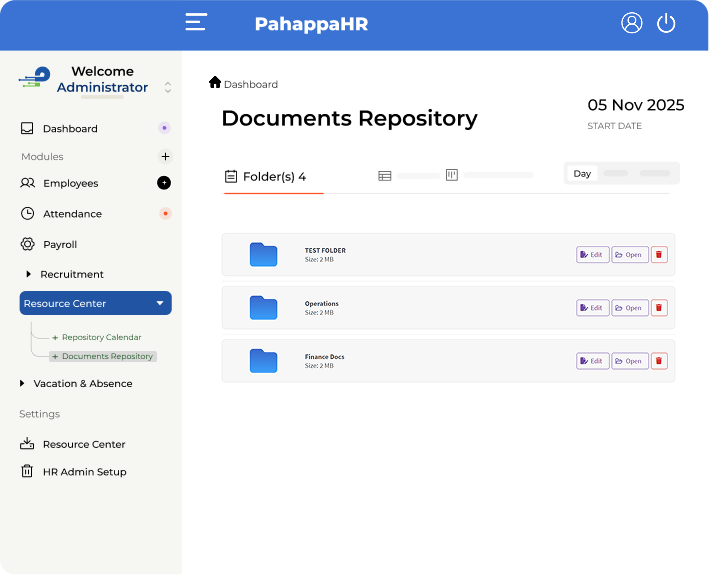Open the administrator account switcher arrows

click(x=168, y=88)
